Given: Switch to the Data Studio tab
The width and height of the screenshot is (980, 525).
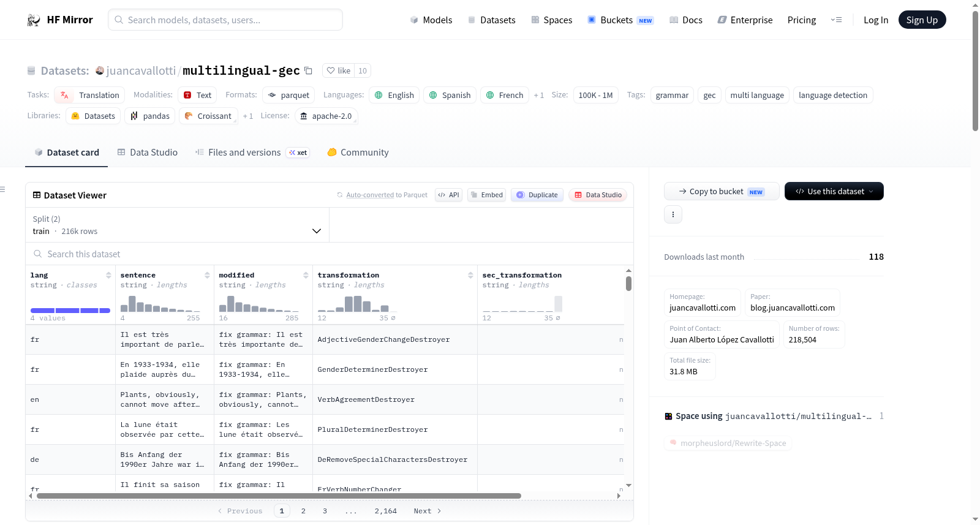Looking at the screenshot, I should pos(148,153).
